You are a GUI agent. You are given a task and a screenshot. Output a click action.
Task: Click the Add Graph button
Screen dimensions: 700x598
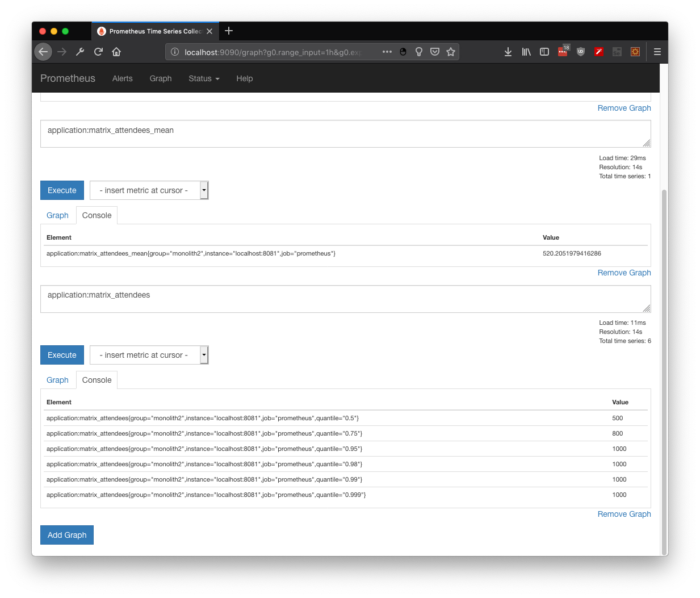[67, 535]
